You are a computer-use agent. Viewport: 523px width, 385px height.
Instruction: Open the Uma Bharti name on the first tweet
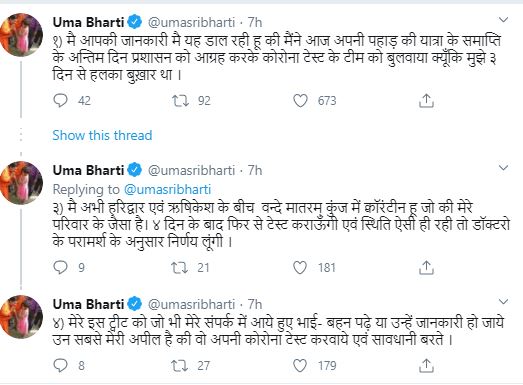pos(88,22)
